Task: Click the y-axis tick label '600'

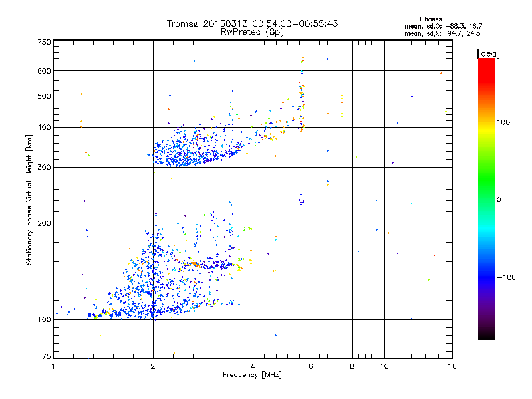Action: point(45,71)
